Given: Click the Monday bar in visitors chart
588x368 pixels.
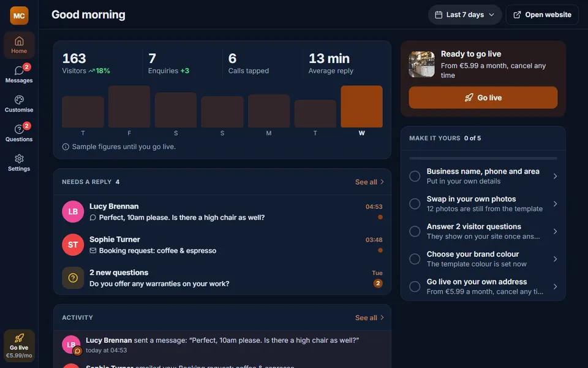Looking at the screenshot, I should tap(269, 111).
